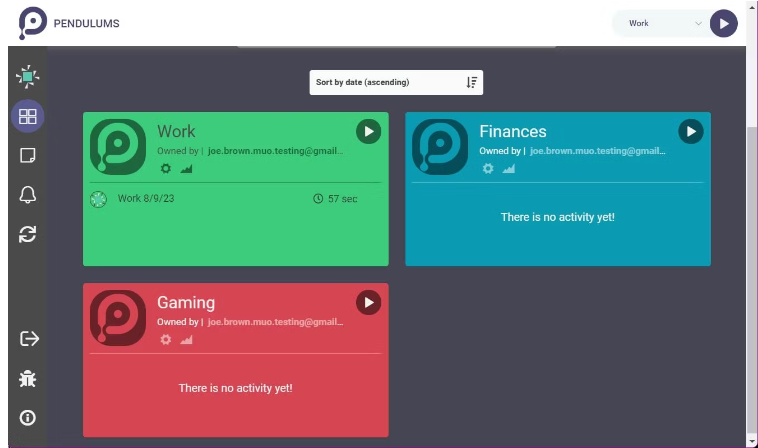Viewport: 758px width, 448px height.
Task: Open settings gear on the Work card
Action: pyautogui.click(x=166, y=169)
